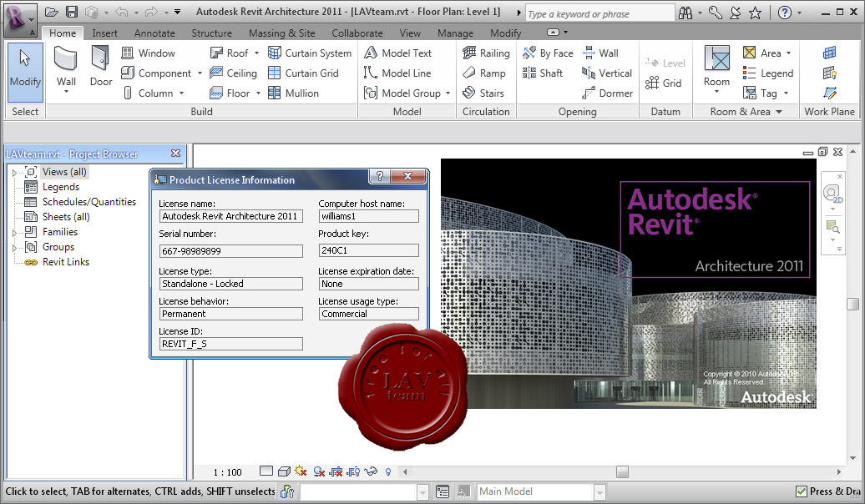Viewport: 865px width, 504px height.
Task: Select the Dormer opening tool
Action: pyautogui.click(x=607, y=93)
